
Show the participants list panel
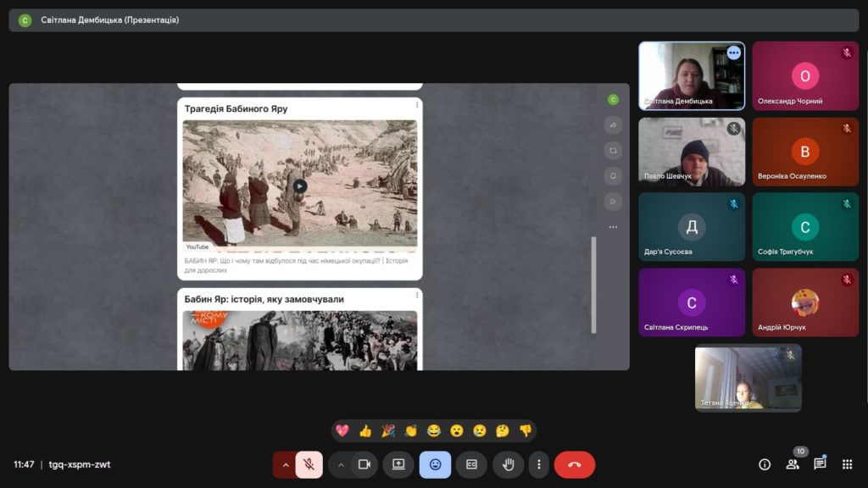coord(793,464)
